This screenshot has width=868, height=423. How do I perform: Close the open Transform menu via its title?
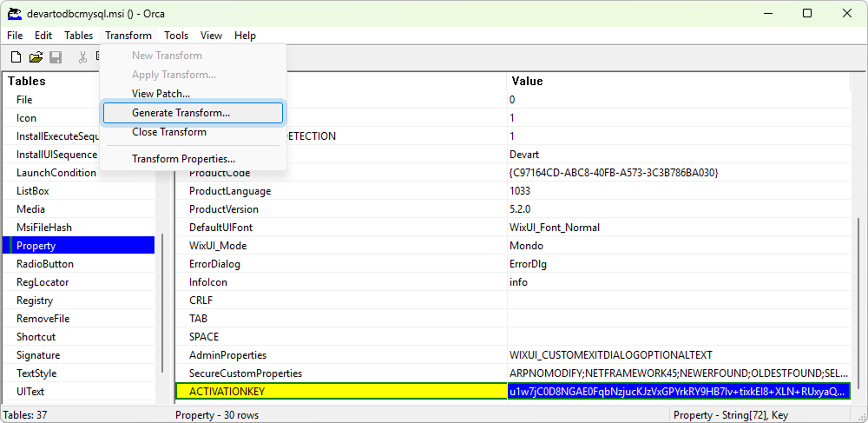(128, 36)
